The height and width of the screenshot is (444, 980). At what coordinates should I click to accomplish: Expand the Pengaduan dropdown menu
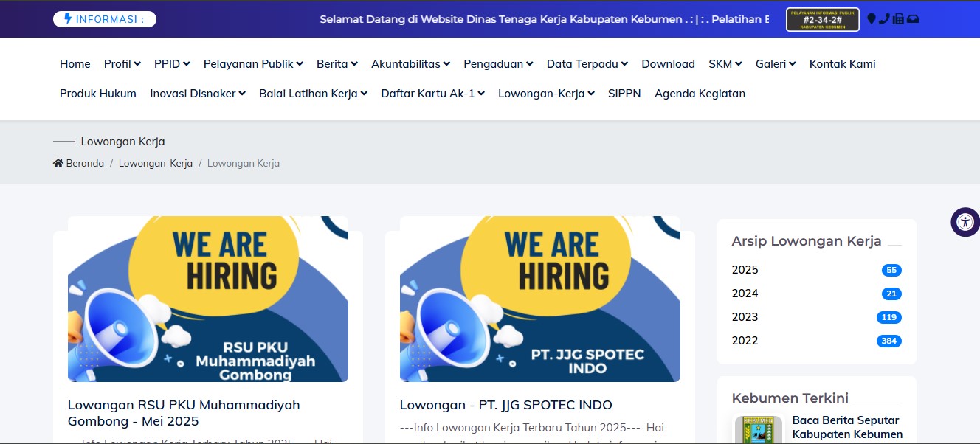tap(498, 64)
